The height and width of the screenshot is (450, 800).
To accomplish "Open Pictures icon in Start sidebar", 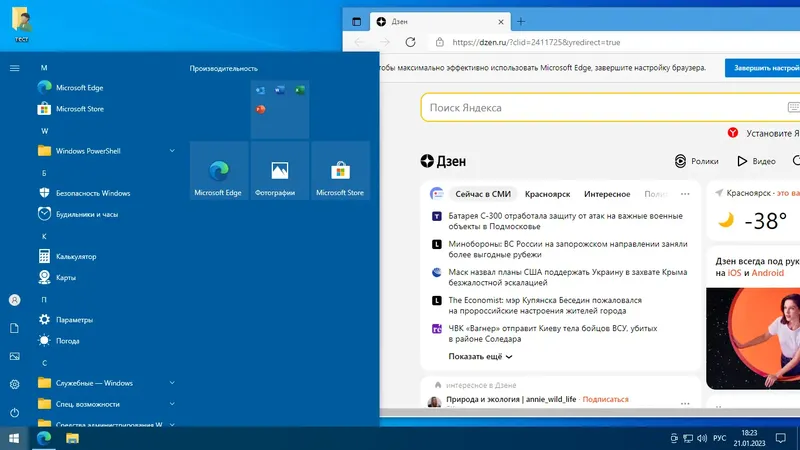I will click(14, 356).
